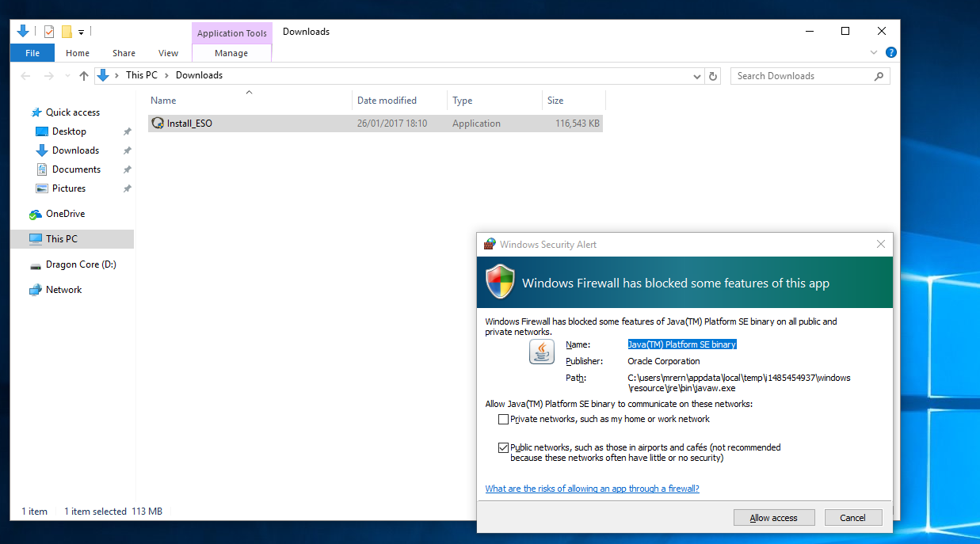
Task: Click the Allow access button
Action: pyautogui.click(x=773, y=518)
